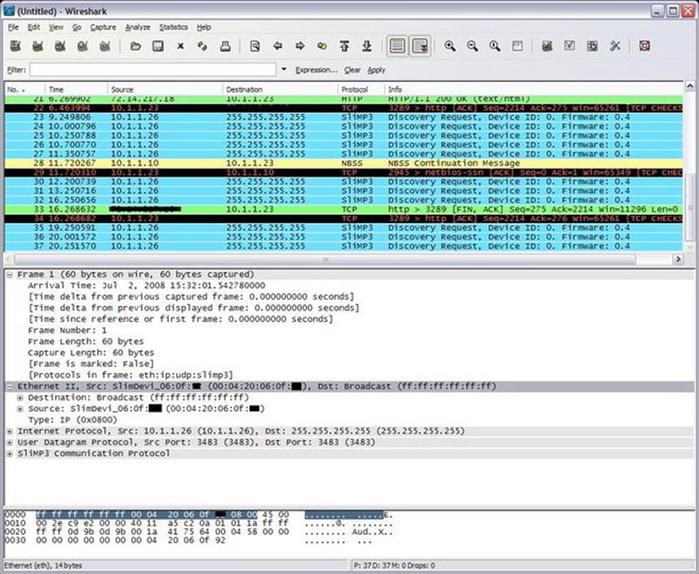
Task: Edit capture filters toolbar icon
Action: tap(547, 46)
